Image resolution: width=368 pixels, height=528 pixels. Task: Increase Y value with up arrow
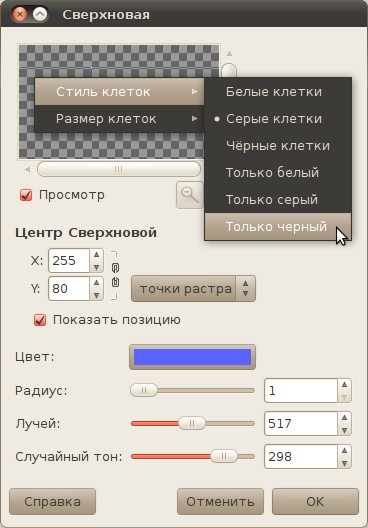tap(97, 283)
